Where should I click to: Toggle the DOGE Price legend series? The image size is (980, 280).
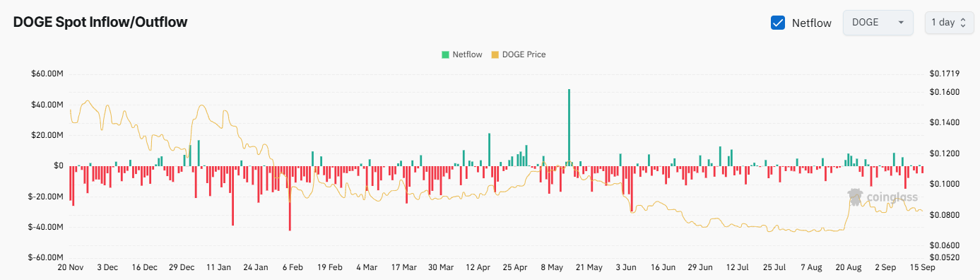point(518,54)
